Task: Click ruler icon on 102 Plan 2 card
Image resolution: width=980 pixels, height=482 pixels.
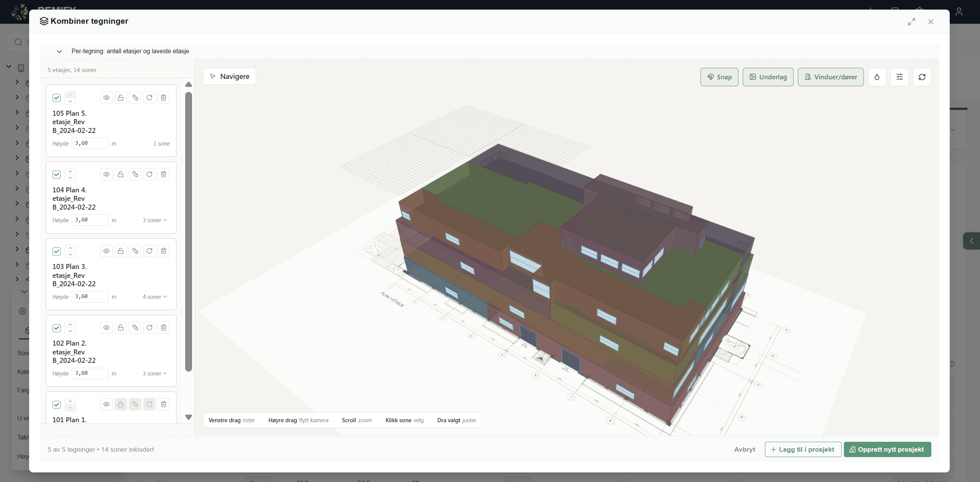Action: 135,328
